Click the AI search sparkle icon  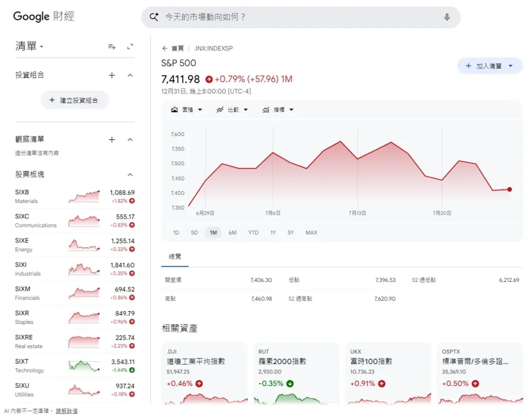(154, 17)
